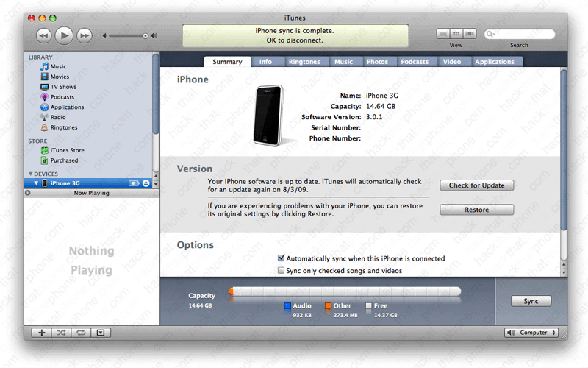The image size is (588, 368).
Task: Click main pane scroll down arrow
Action: 564,273
